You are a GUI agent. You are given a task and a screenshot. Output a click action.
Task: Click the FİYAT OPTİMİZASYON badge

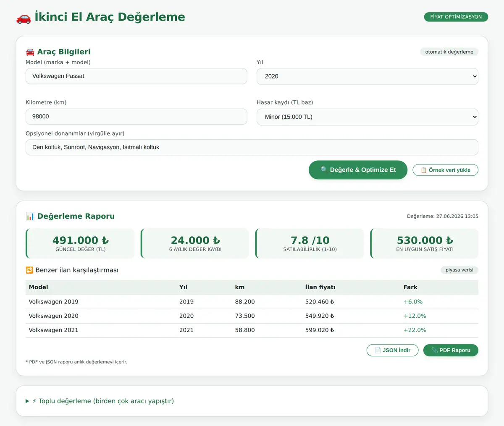(x=456, y=17)
